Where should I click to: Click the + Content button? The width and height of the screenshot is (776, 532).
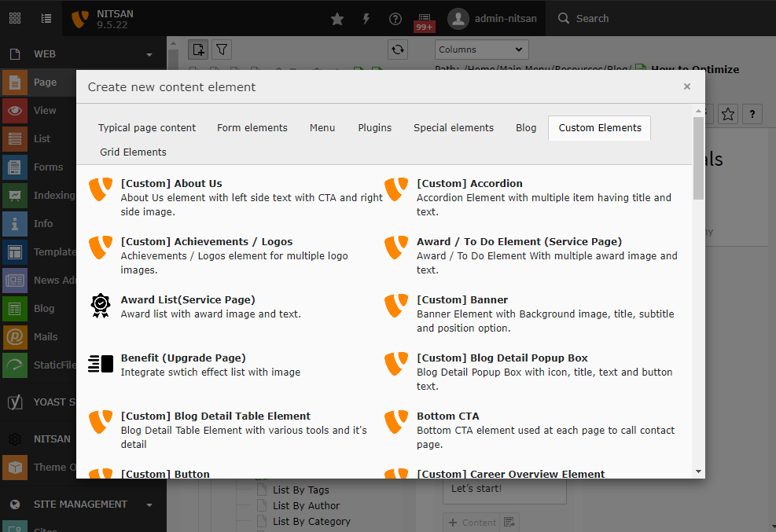(472, 522)
